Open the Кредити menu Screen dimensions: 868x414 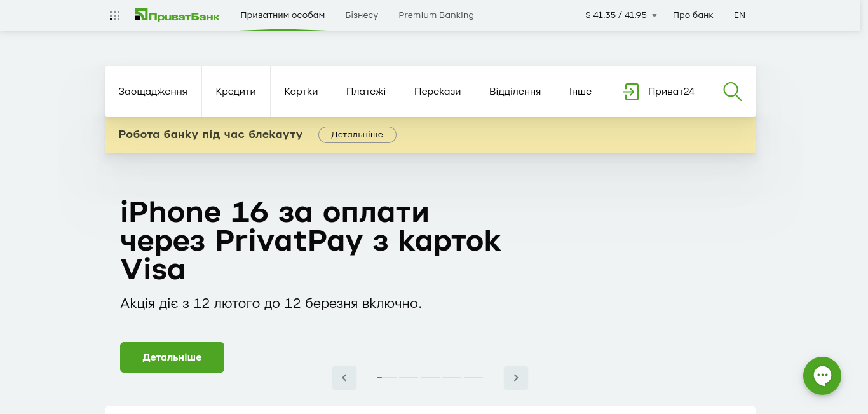click(236, 92)
